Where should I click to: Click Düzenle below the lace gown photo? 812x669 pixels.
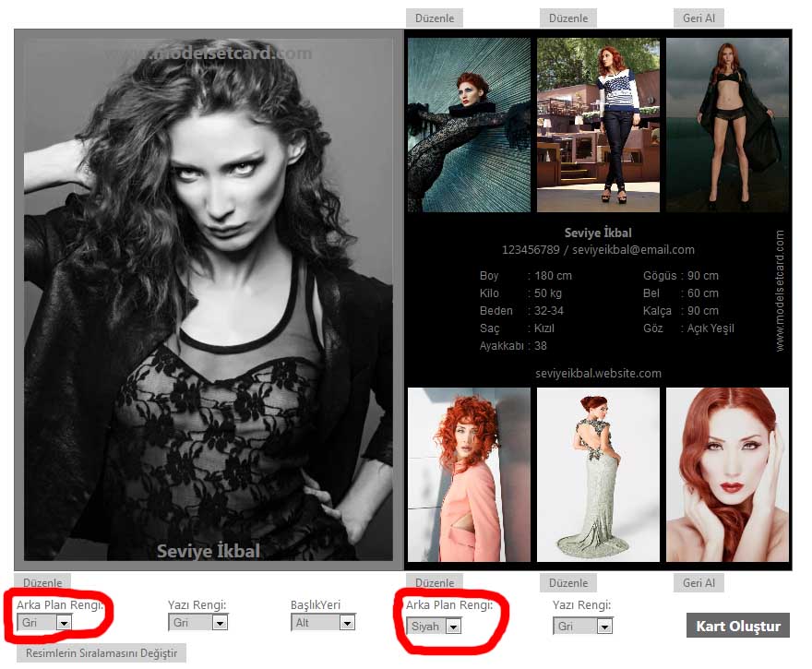pos(567,583)
